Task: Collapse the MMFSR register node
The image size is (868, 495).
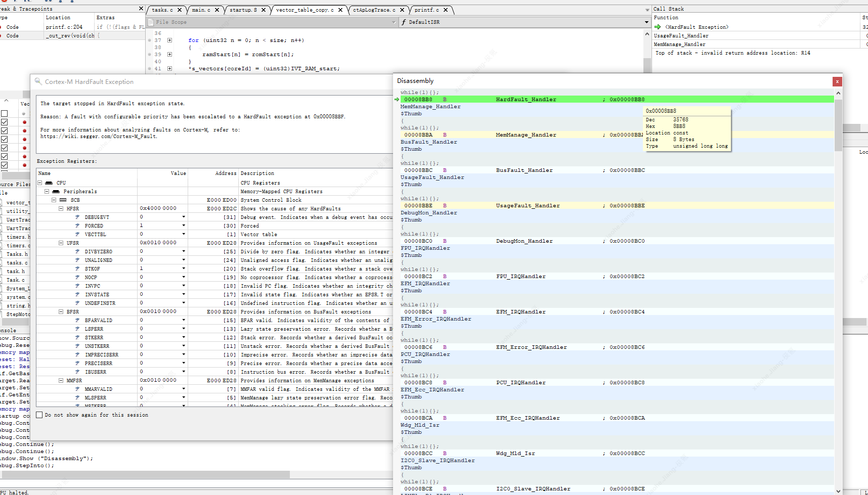Action: tap(61, 380)
